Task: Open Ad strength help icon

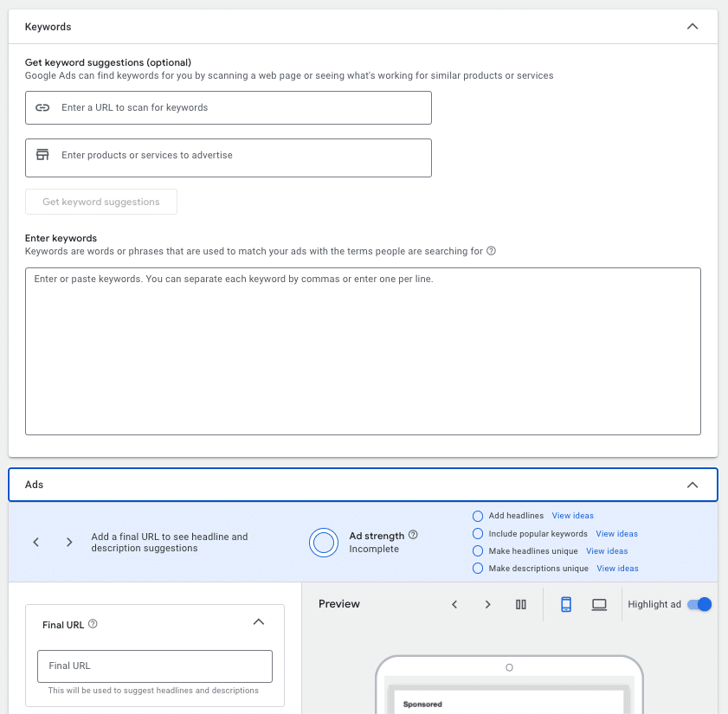Action: click(x=413, y=535)
